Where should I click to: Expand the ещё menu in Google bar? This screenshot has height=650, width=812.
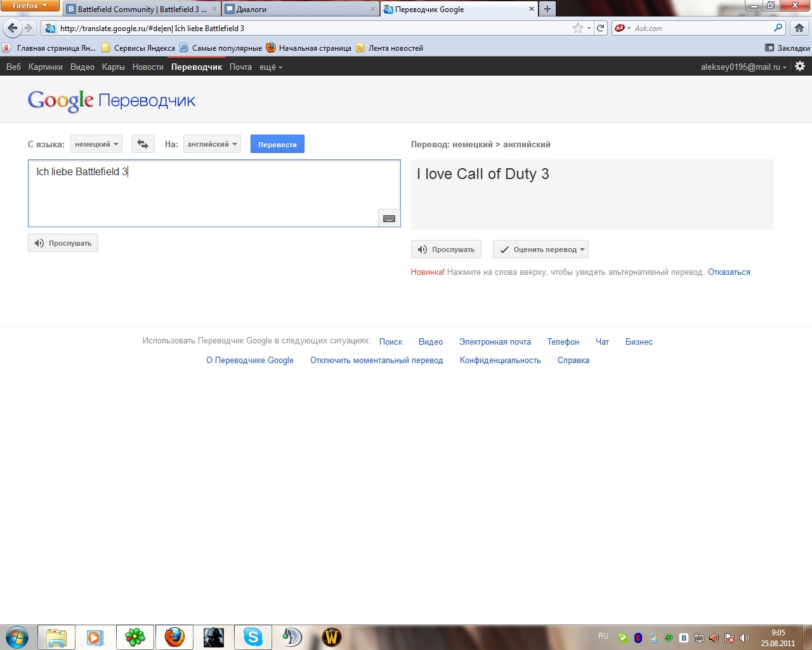(271, 67)
